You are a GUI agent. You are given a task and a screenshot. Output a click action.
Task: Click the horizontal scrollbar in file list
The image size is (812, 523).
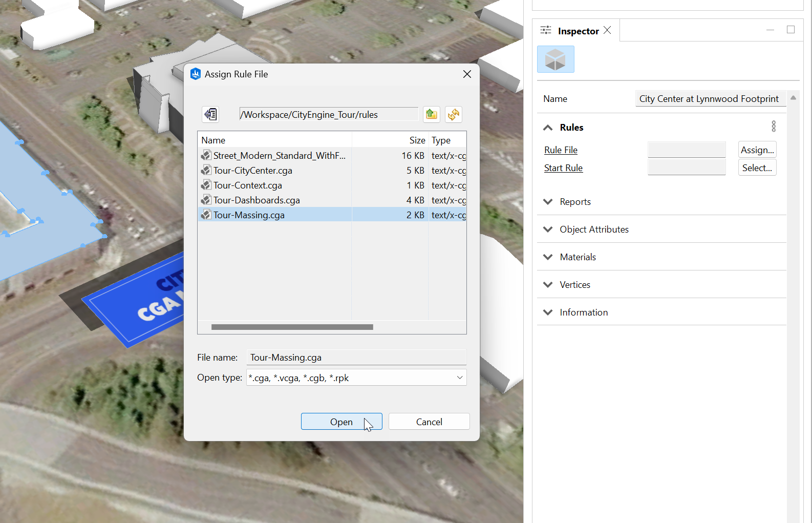(x=292, y=327)
